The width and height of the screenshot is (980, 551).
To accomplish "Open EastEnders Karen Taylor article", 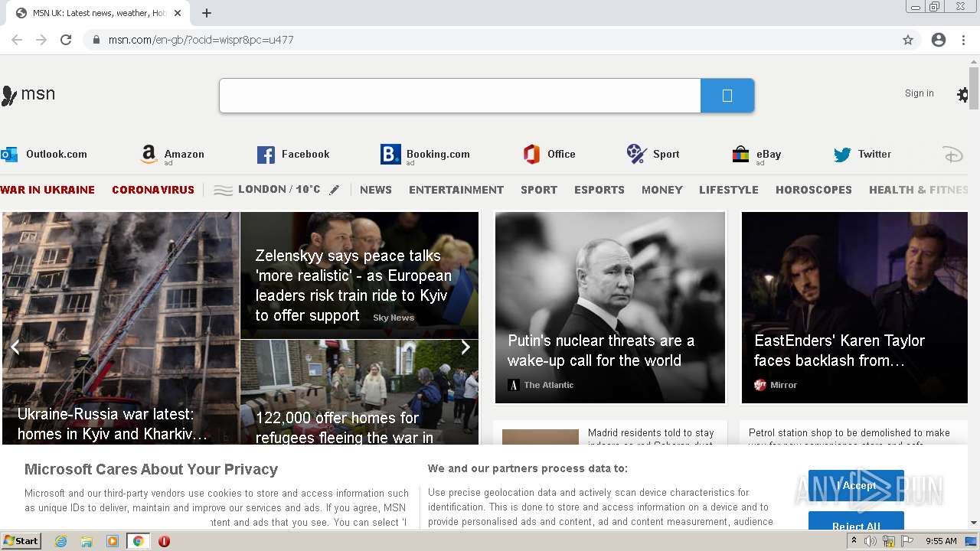I will pos(854,308).
